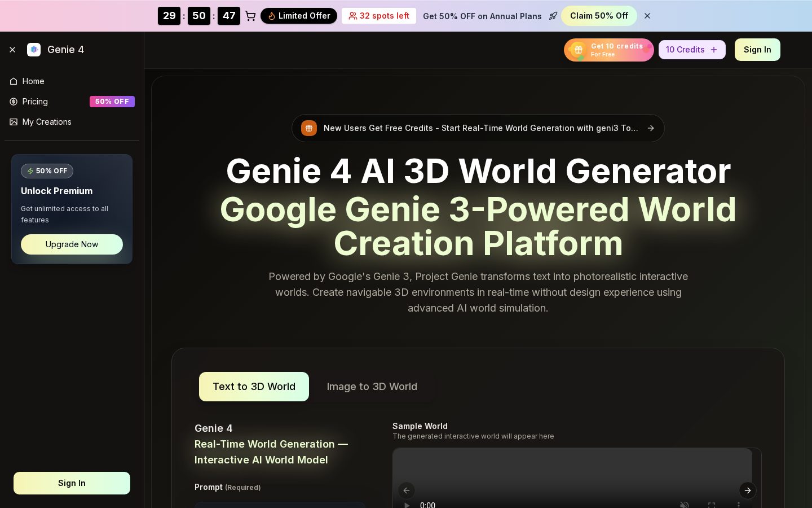Click the 10 Credits plus button

coord(692,50)
